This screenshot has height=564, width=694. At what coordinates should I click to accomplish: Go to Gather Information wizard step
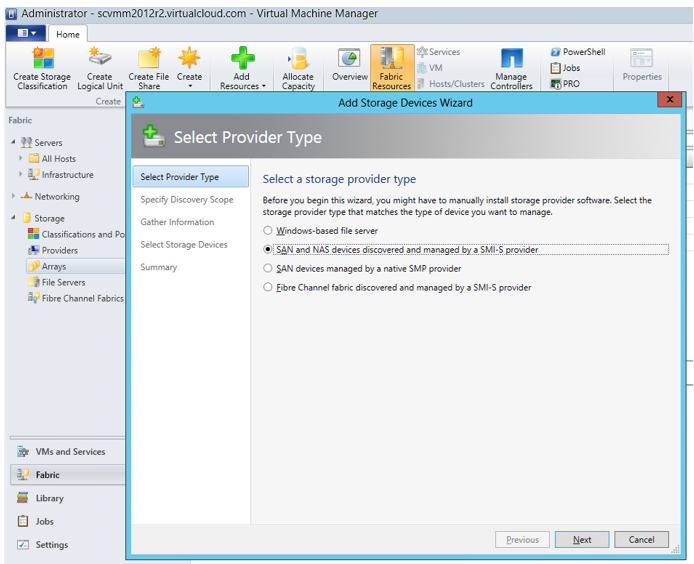tap(177, 222)
